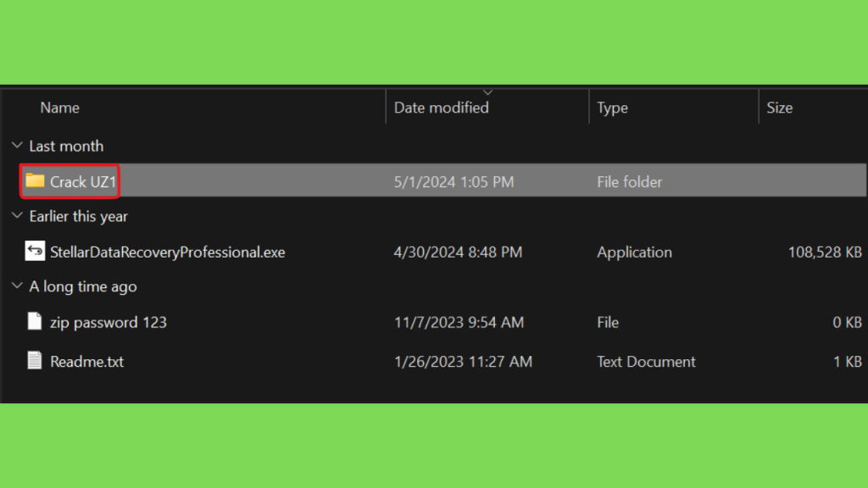
Task: Sort by the Type column header
Action: [612, 108]
